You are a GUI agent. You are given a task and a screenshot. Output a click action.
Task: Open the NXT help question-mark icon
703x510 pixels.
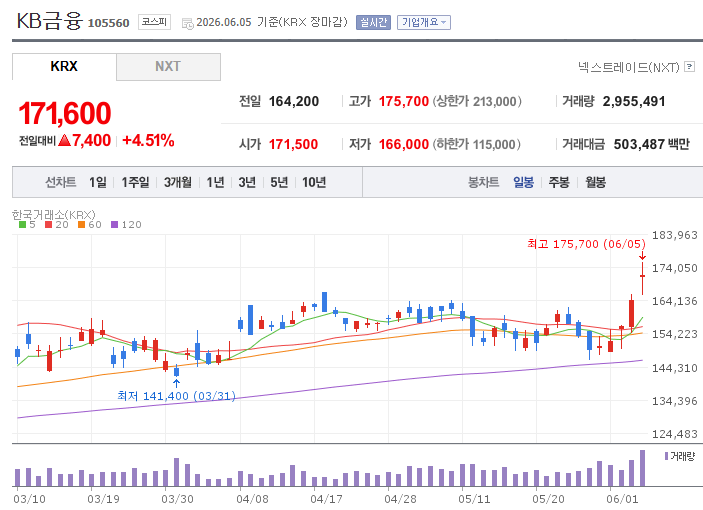point(690,67)
